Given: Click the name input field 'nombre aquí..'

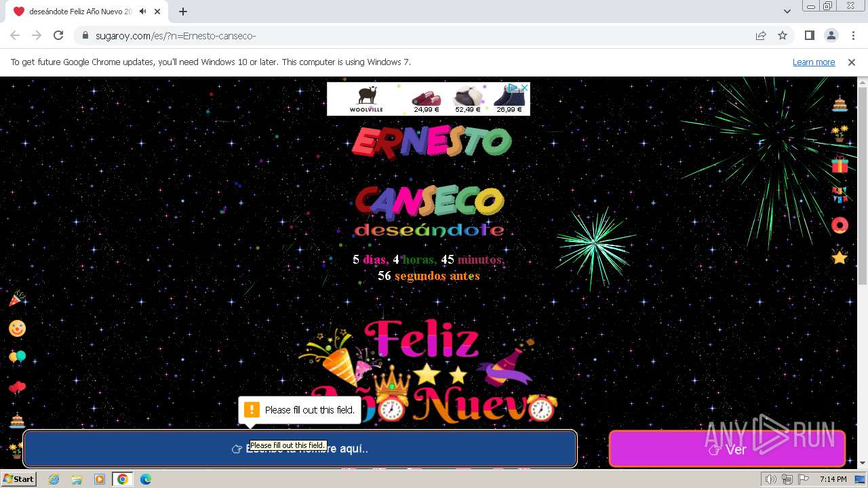Looking at the screenshot, I should (300, 449).
